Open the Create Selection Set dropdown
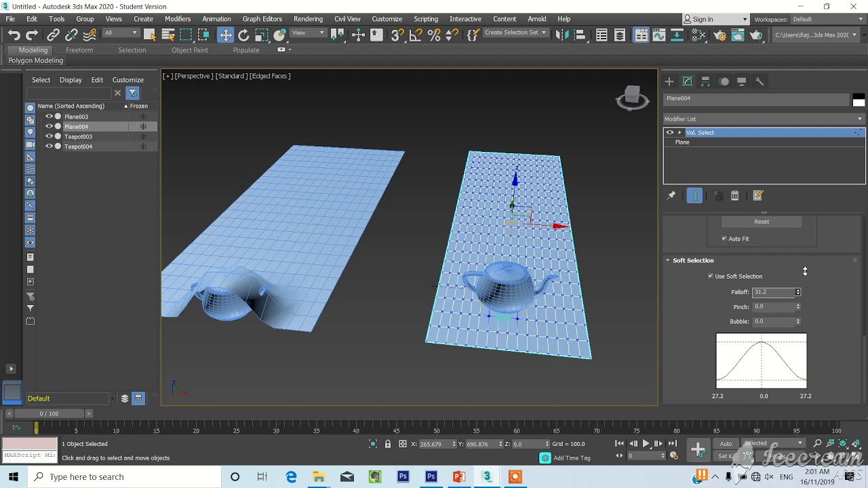The width and height of the screenshot is (868, 488). (x=515, y=33)
